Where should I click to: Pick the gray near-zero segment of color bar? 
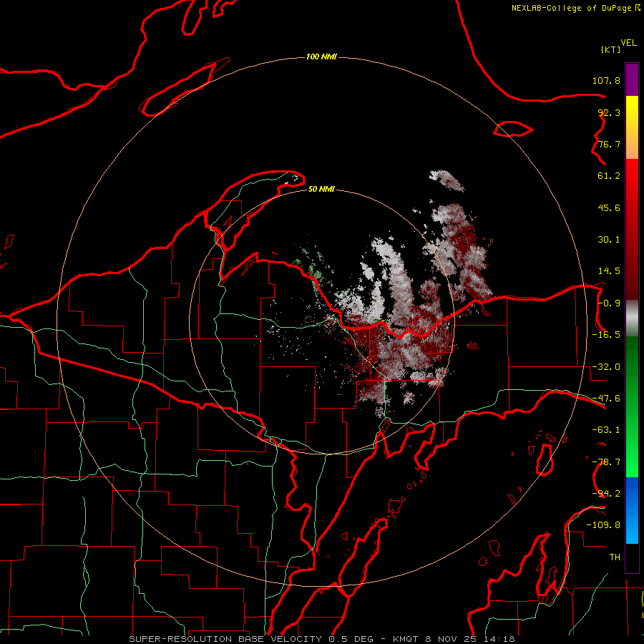(x=632, y=318)
